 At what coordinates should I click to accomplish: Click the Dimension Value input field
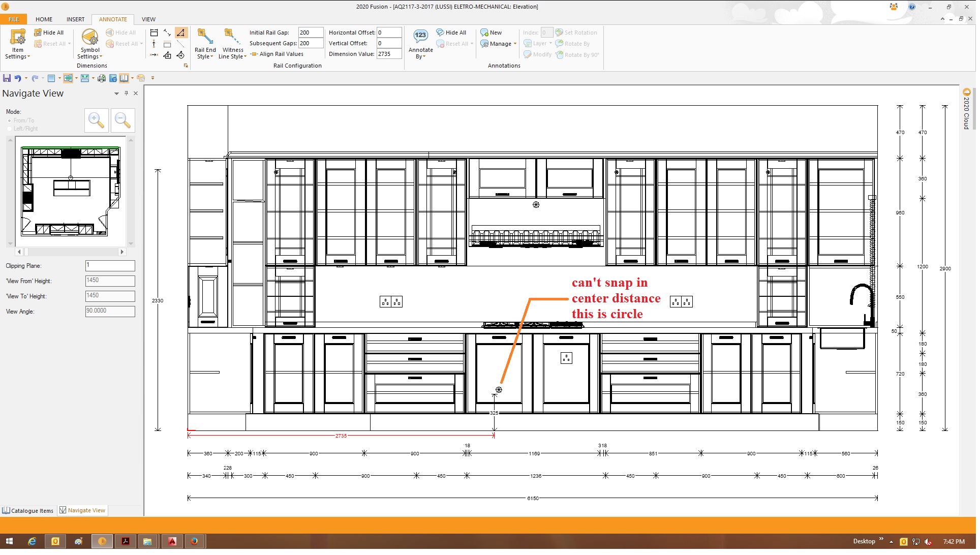389,54
